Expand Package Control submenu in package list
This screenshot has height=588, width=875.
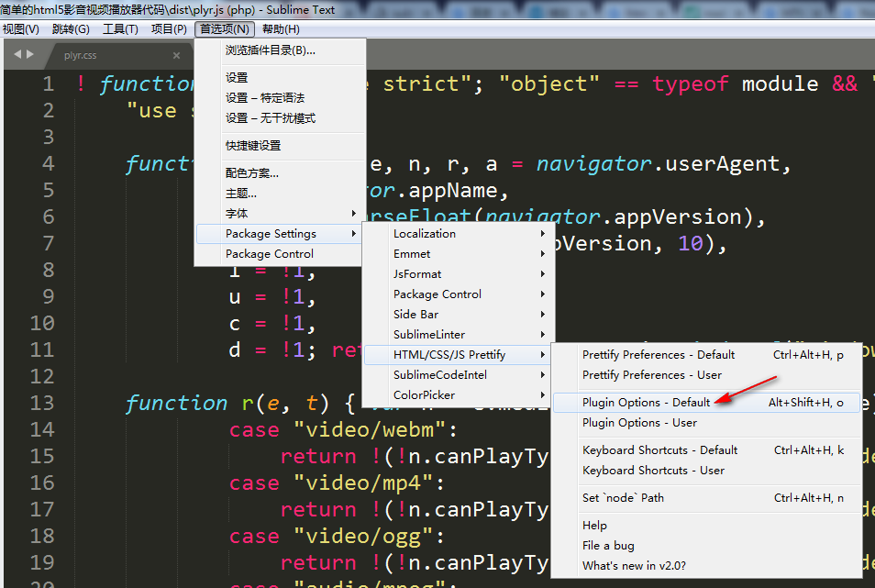(x=458, y=294)
